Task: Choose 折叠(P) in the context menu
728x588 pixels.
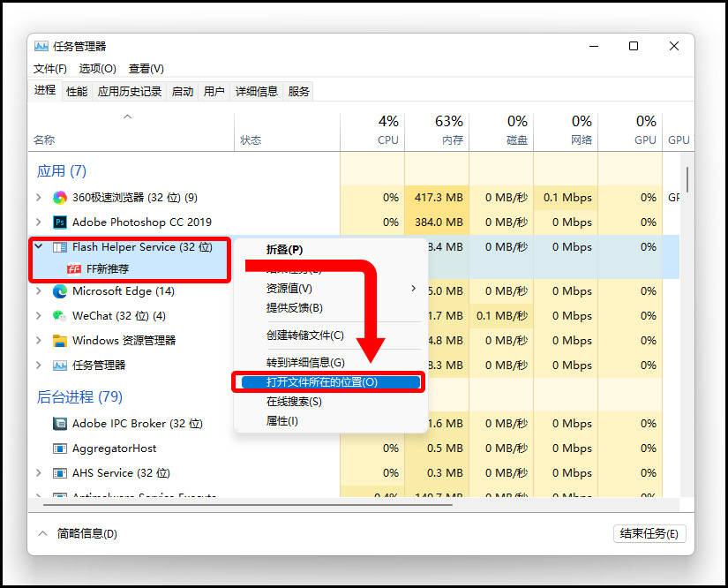Action: pyautogui.click(x=331, y=250)
